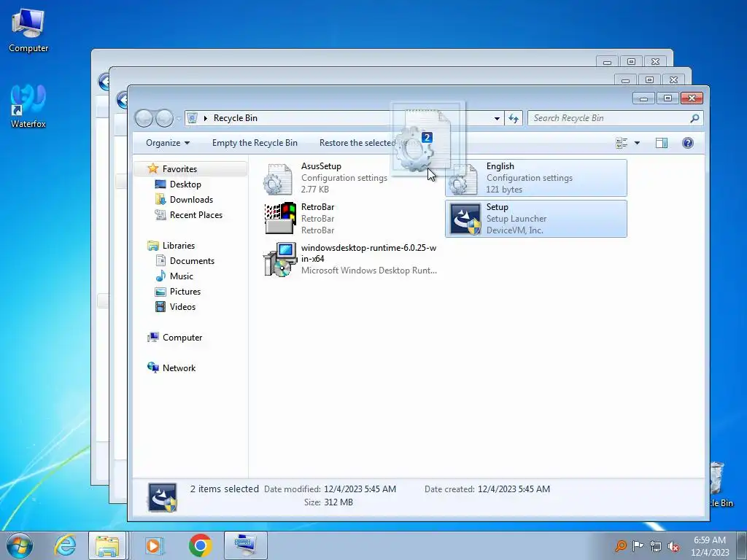The height and width of the screenshot is (560, 747).
Task: Open the Music library
Action: tap(181, 276)
